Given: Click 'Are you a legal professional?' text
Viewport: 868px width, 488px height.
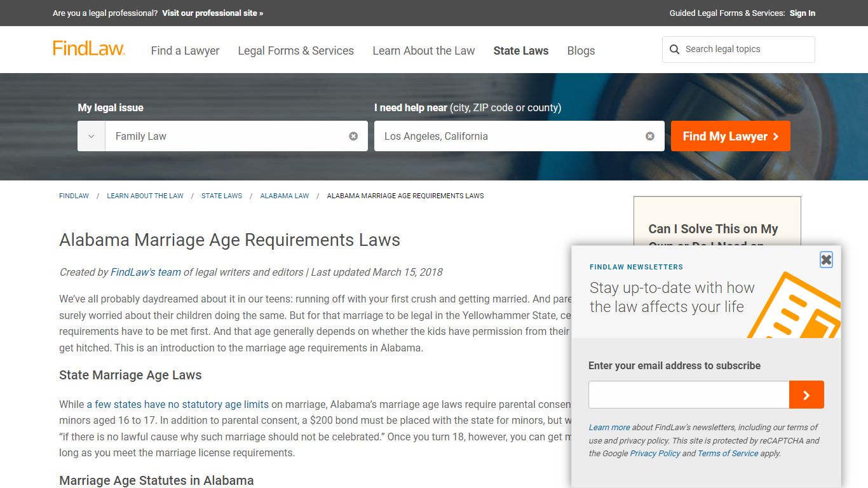Looking at the screenshot, I should click(x=105, y=13).
